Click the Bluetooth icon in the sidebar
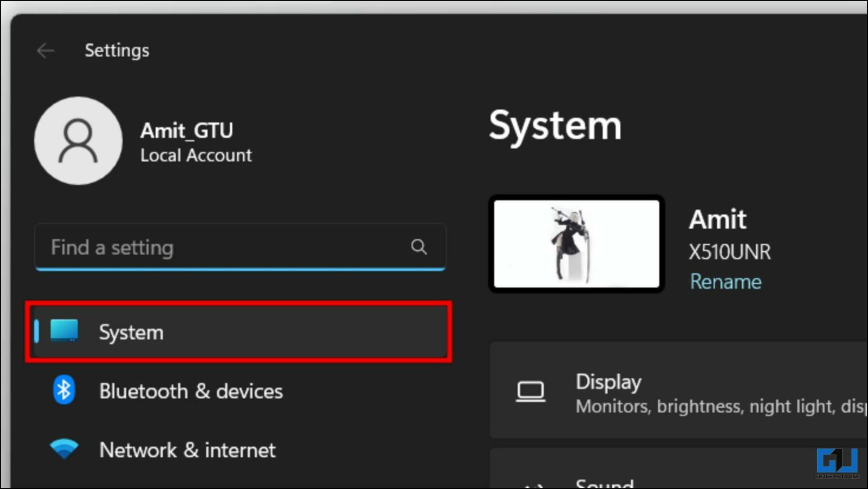The width and height of the screenshot is (868, 489). point(64,390)
